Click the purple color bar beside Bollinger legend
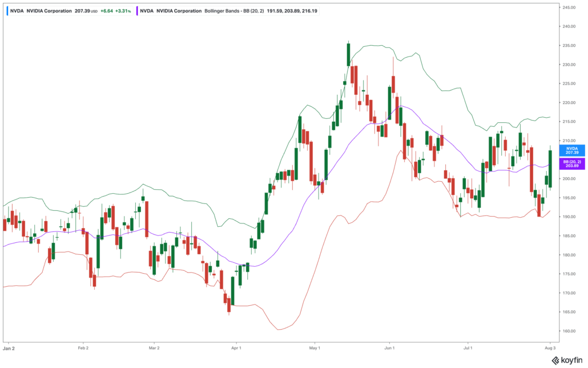588x368 pixels. coord(137,11)
